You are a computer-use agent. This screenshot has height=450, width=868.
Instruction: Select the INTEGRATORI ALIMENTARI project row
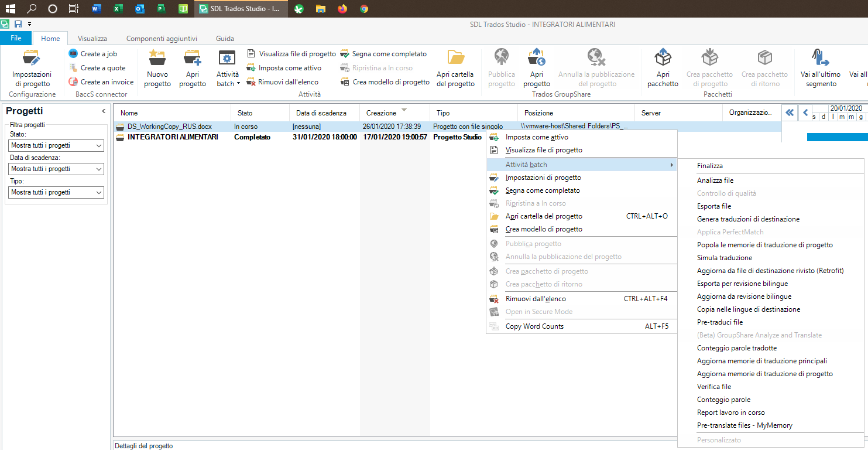point(300,137)
